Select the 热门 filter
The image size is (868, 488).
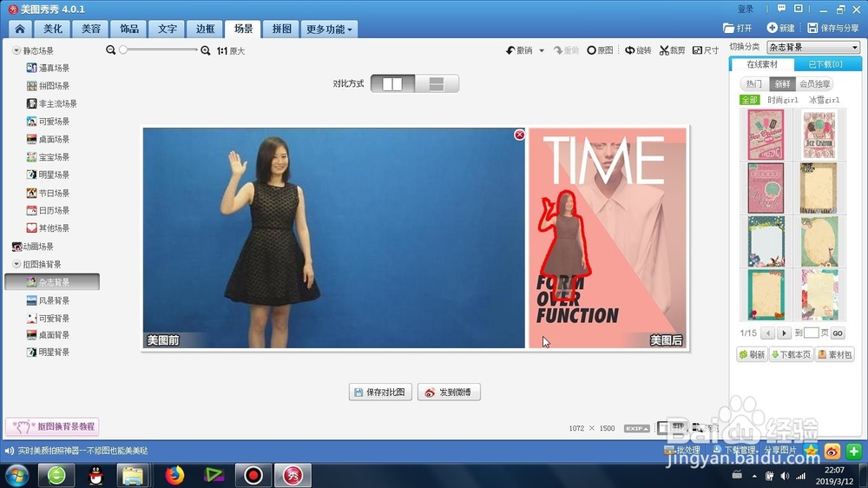tap(754, 83)
